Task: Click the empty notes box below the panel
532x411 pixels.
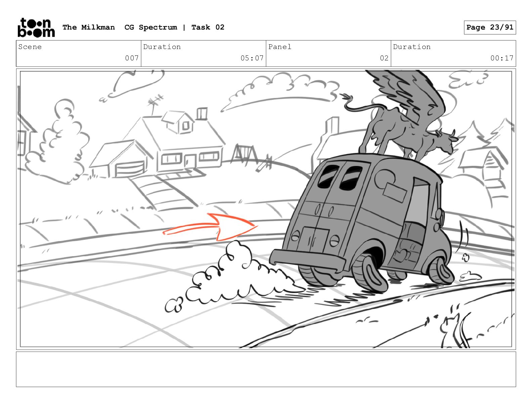Action: click(x=266, y=369)
